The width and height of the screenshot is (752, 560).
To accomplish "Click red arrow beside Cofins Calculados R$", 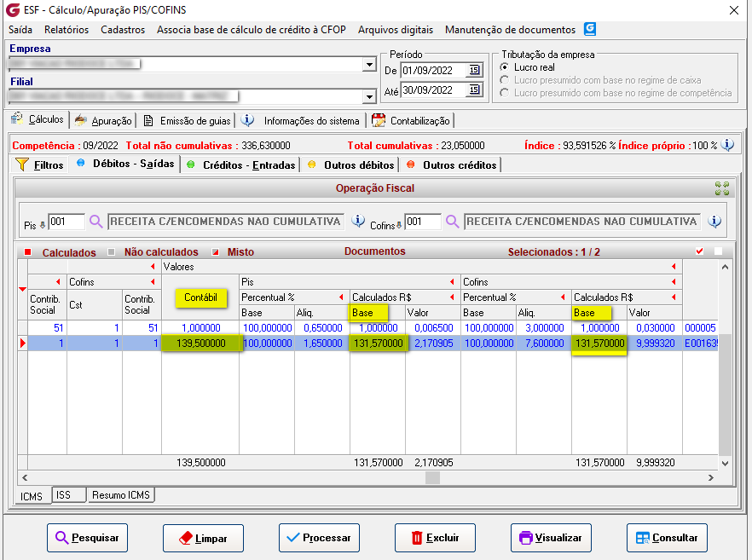I will click(674, 297).
